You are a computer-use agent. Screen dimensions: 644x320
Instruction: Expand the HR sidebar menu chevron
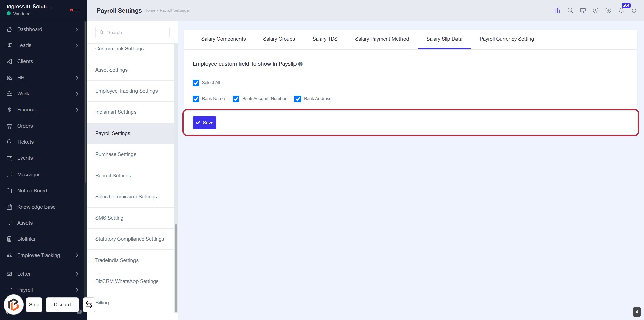[77, 78]
